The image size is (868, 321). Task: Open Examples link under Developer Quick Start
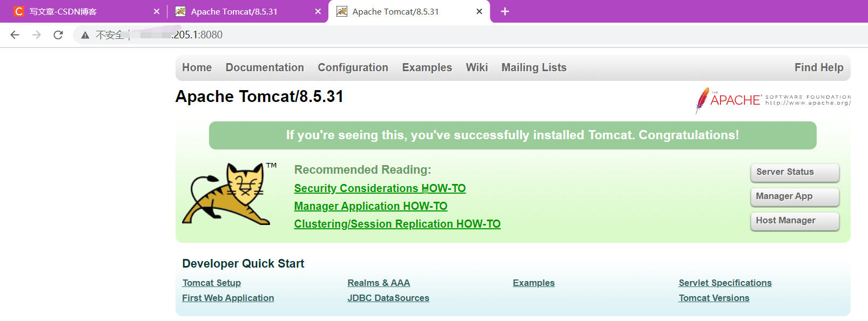pyautogui.click(x=534, y=283)
